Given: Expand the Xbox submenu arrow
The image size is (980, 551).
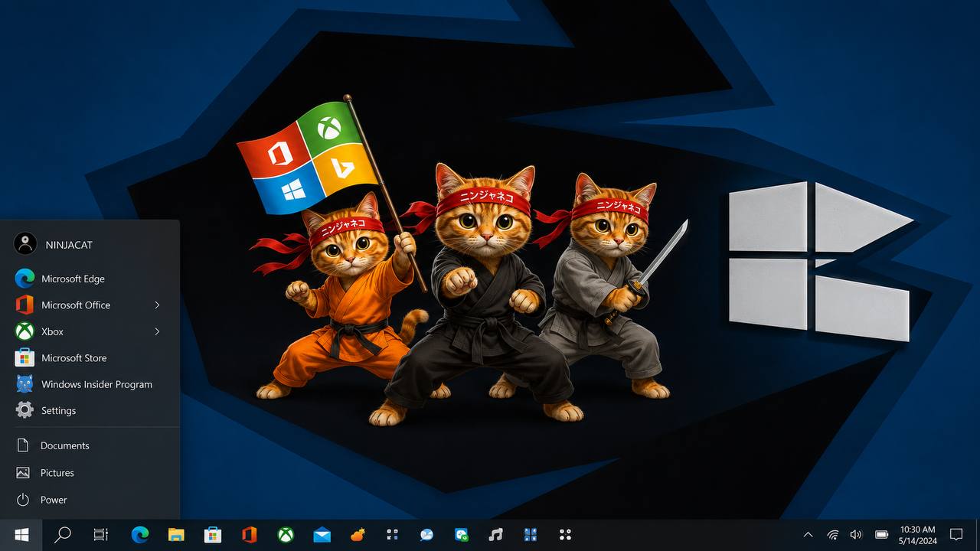Looking at the screenshot, I should (x=157, y=331).
